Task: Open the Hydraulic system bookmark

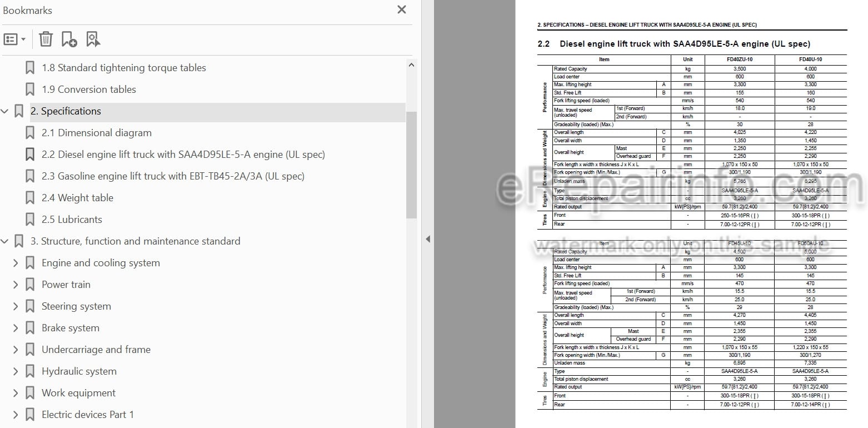Action: click(x=79, y=371)
